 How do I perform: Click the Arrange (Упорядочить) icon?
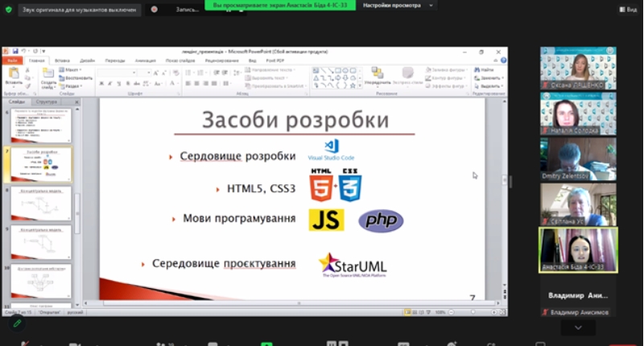pos(377,73)
